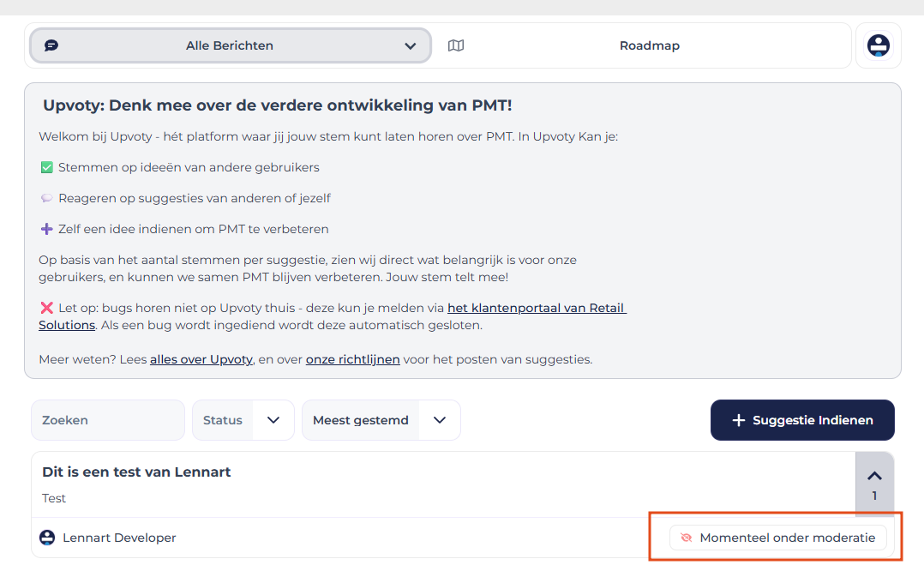Open the Status filter dropdown
This screenshot has width=924, height=583.
[243, 420]
